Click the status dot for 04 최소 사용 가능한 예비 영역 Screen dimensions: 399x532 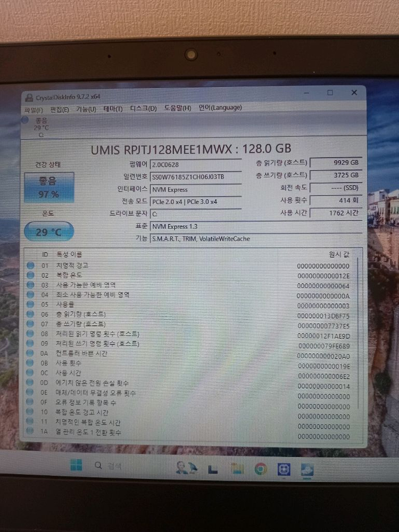pos(30,295)
